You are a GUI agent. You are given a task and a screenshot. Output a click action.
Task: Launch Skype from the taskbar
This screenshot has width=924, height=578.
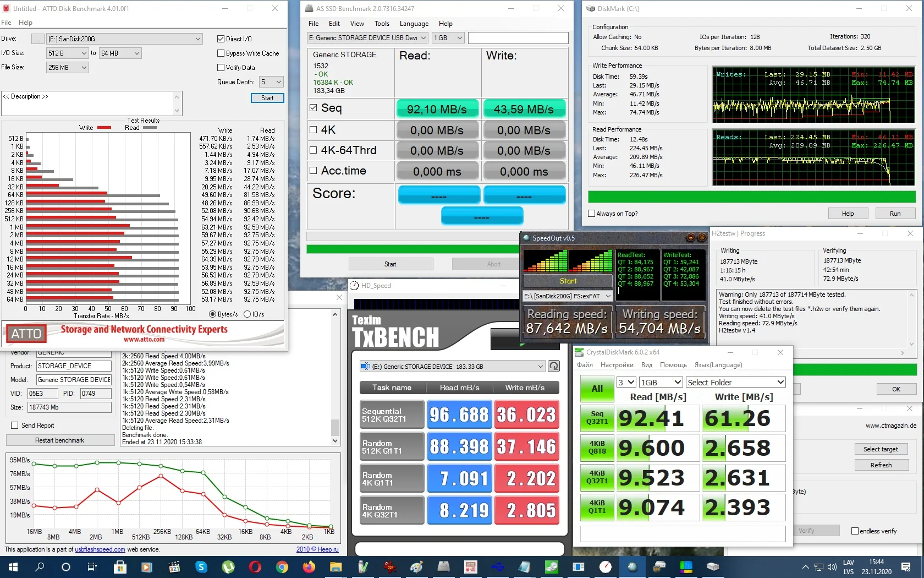(201, 566)
